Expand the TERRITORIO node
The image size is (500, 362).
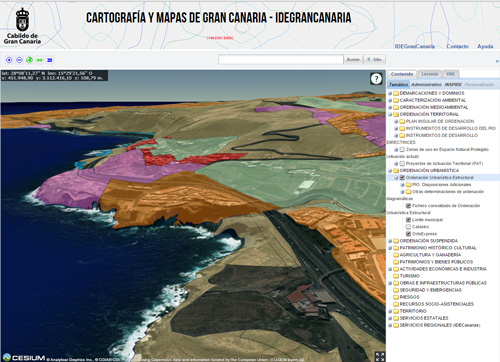pos(390,311)
